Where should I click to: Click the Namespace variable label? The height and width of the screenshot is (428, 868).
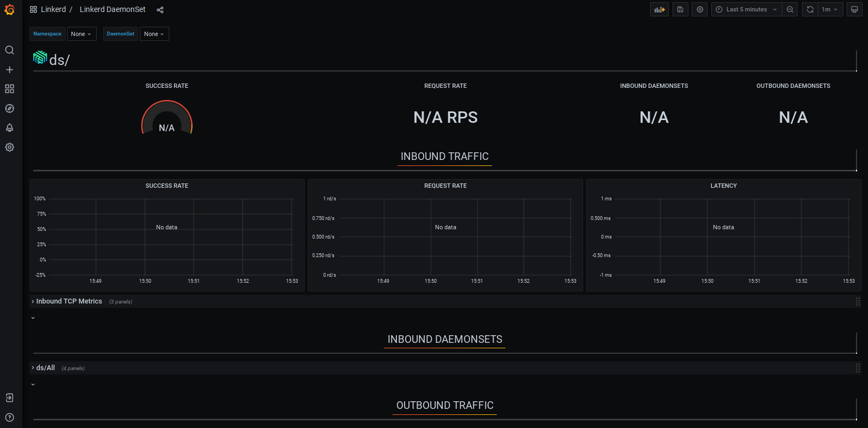(47, 34)
